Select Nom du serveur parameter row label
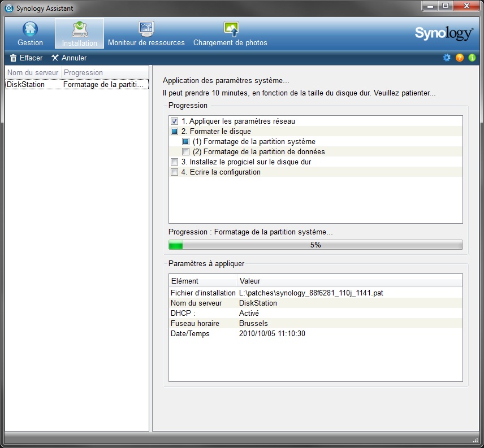The width and height of the screenshot is (484, 448). click(x=196, y=303)
